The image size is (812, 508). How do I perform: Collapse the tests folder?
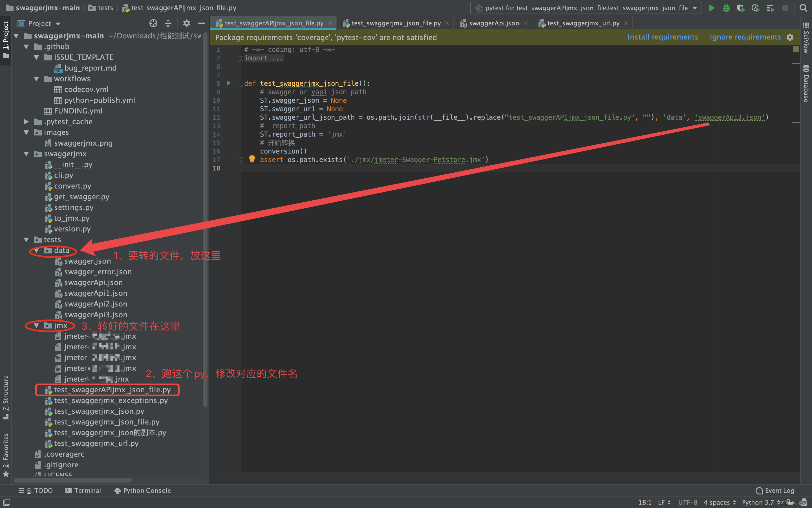tap(26, 240)
